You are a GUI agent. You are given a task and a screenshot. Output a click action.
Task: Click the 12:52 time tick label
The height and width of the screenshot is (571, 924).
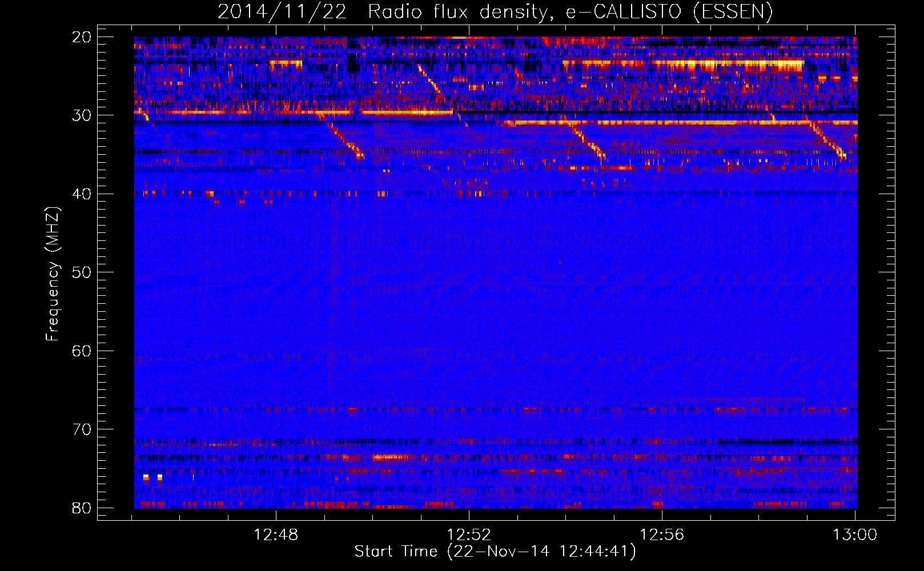point(469,535)
